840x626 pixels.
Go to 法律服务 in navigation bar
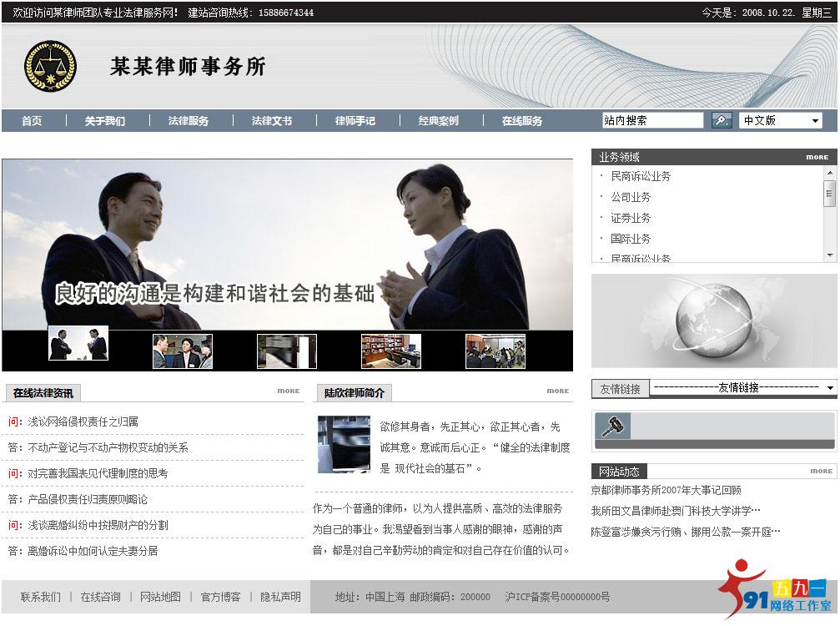tap(189, 121)
